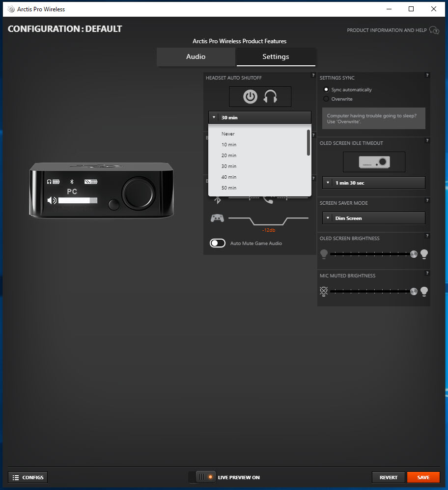Minimize the Arctis Pro Wireless window
Viewport: 448px width, 490px height.
pos(389,9)
